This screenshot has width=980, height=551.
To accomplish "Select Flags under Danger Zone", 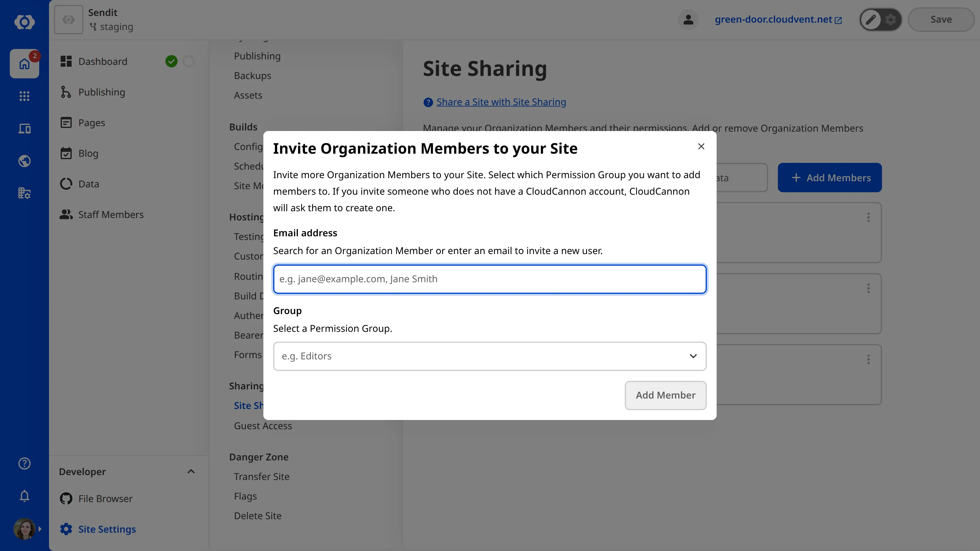I will point(245,496).
